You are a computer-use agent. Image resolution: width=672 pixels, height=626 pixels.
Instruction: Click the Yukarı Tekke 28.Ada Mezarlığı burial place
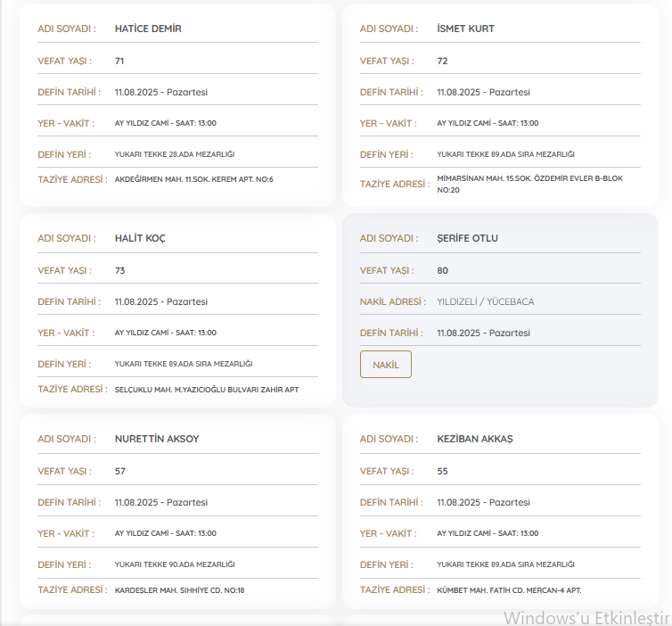(x=175, y=154)
